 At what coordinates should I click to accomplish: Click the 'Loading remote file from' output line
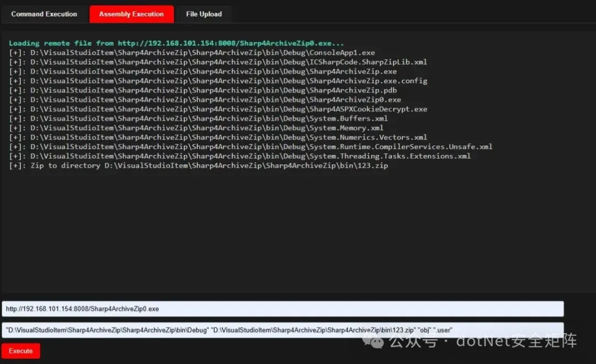tap(177, 44)
